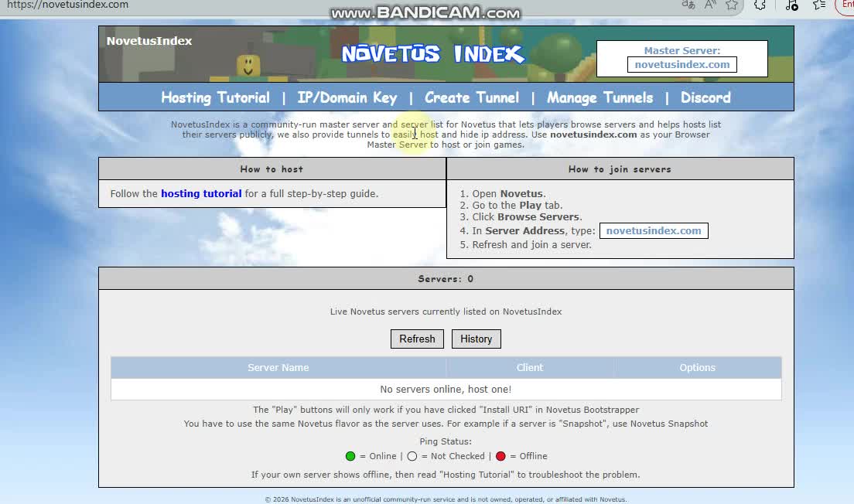Viewport: 854px width, 504px height.
Task: Open the Hosting Tutorial navigation item
Action: coord(215,97)
